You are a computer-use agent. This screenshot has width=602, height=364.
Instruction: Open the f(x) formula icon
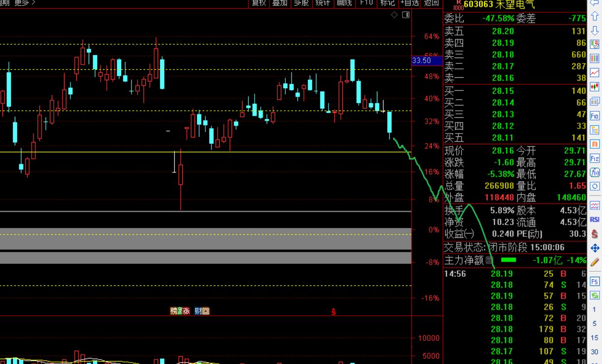[595, 172]
